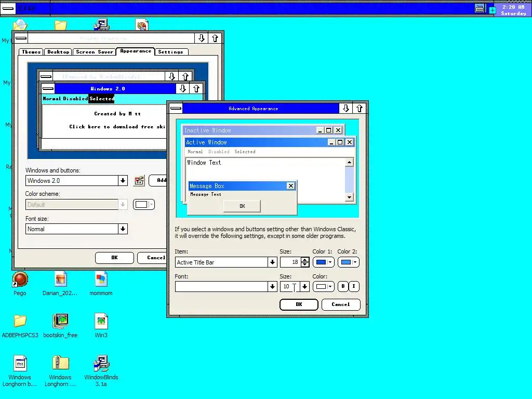Click the clock showing 2:20 AM Saturday
Viewport: 532px width, 399px height.
[x=513, y=10]
